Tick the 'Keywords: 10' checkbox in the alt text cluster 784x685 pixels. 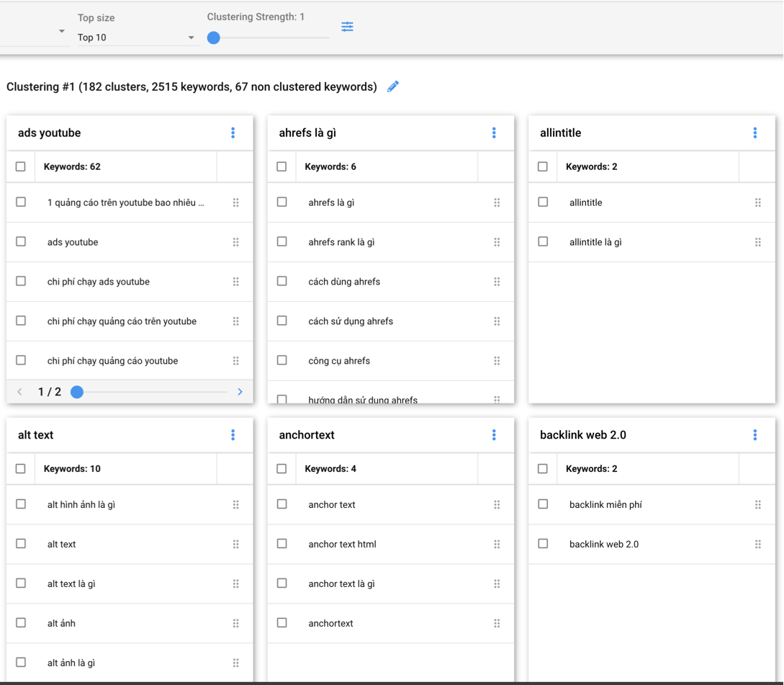pos(20,469)
